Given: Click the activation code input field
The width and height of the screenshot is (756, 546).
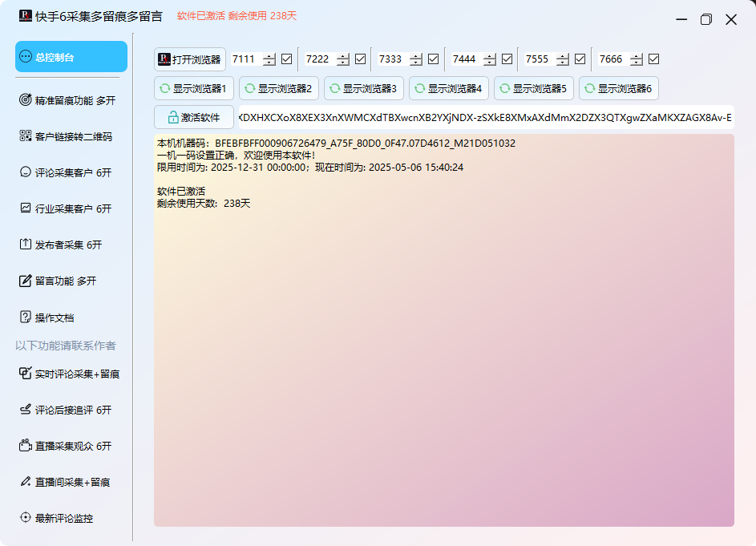Looking at the screenshot, I should [x=485, y=117].
